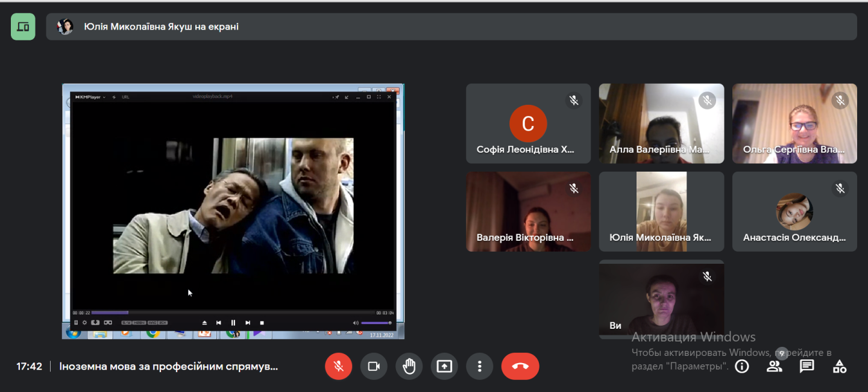Click the green presentation icon at top left
The image size is (868, 392).
23,26
